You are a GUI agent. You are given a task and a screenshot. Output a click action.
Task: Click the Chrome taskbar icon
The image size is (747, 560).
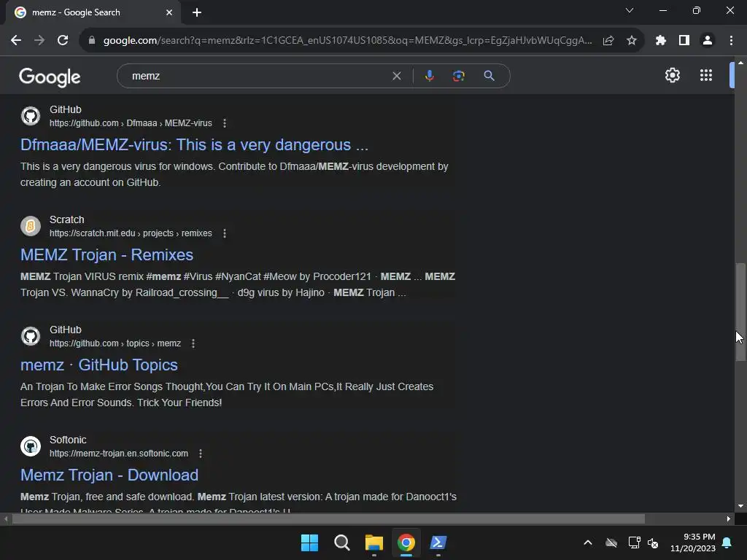tap(406, 542)
